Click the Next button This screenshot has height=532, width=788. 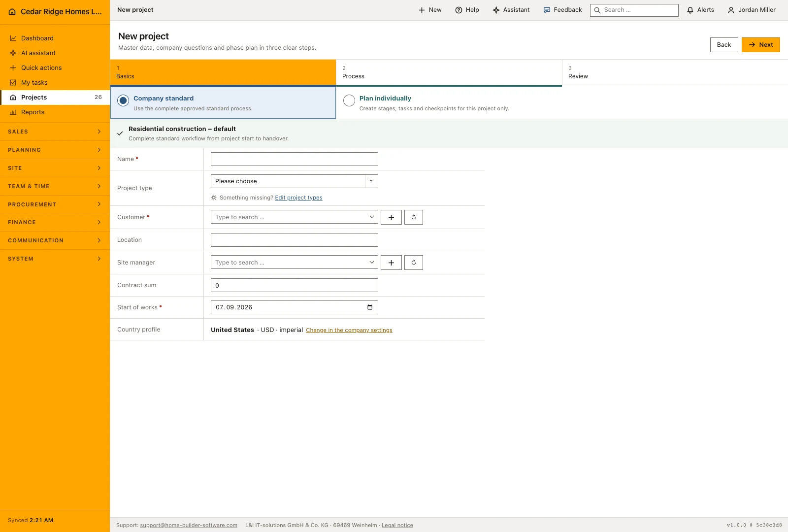[x=761, y=45]
